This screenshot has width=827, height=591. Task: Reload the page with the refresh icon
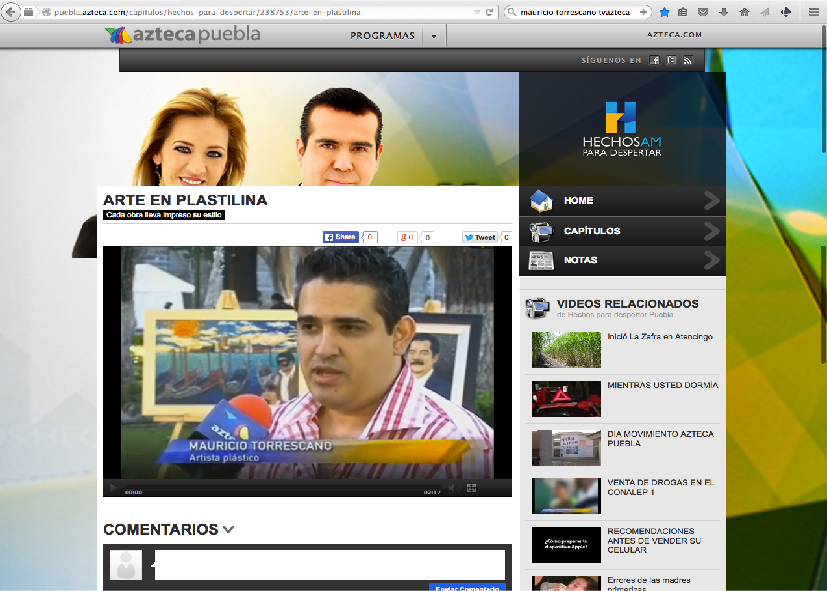[x=489, y=12]
